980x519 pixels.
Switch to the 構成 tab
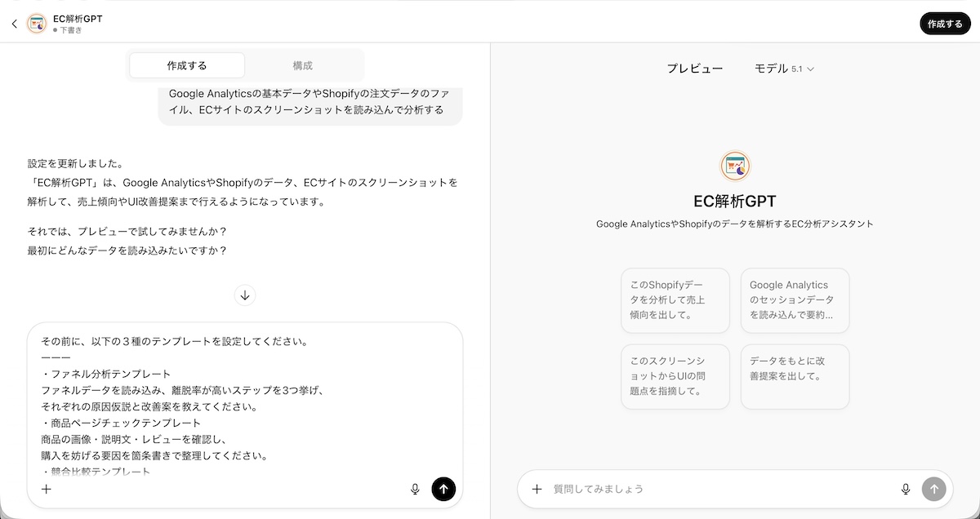pos(303,64)
